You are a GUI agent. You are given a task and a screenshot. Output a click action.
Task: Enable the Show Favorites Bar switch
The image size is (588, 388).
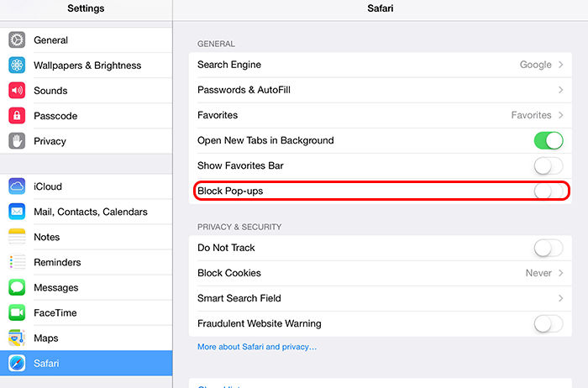click(x=549, y=165)
